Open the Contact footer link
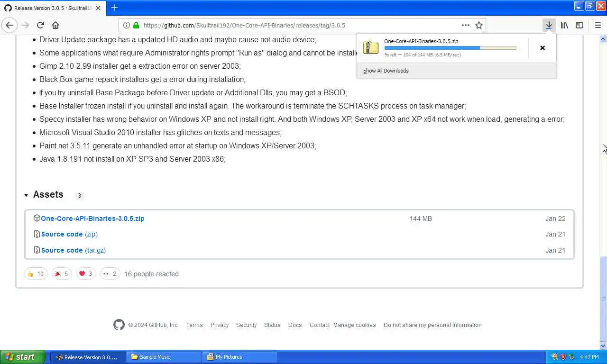The image size is (607, 364). 320,325
